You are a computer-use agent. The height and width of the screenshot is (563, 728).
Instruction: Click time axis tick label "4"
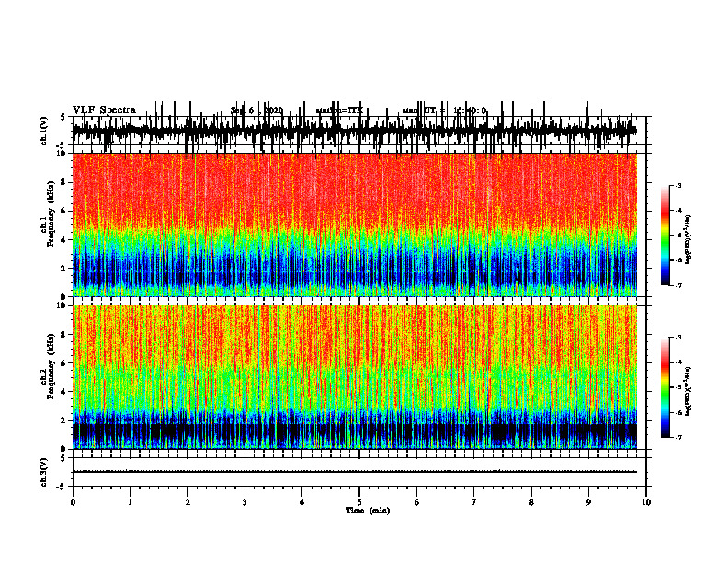[x=301, y=502]
